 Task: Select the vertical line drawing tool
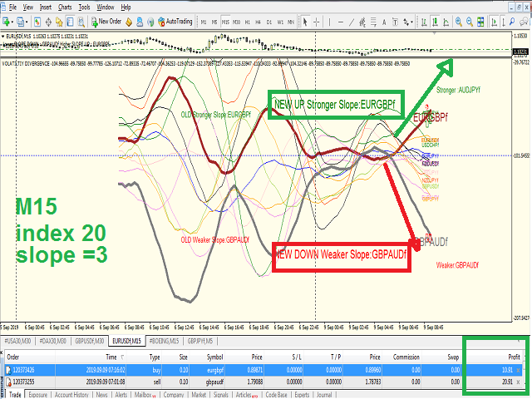[329, 22]
